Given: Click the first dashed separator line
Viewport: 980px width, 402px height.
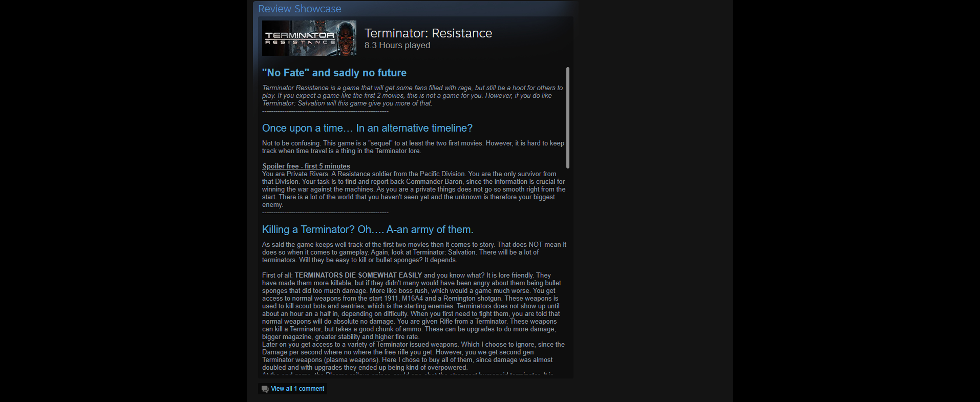Looking at the screenshot, I should [325, 111].
